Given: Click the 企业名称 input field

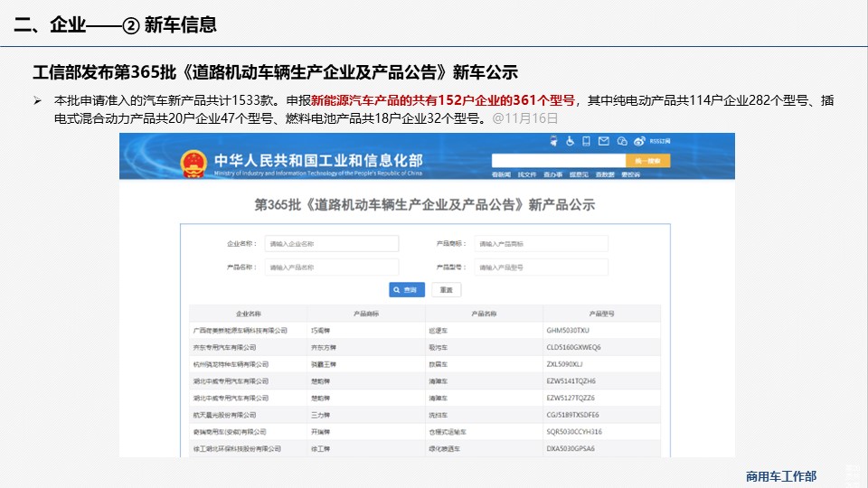Looking at the screenshot, I should [332, 243].
